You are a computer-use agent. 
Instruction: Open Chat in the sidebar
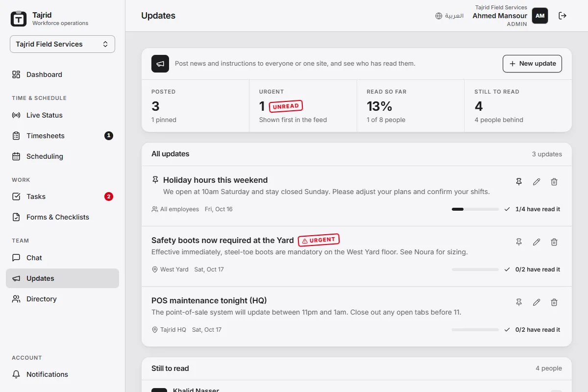pos(62,258)
